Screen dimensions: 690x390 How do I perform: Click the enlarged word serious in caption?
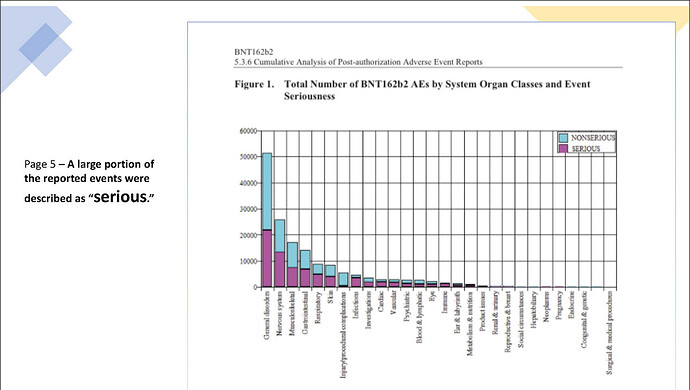[x=120, y=196]
